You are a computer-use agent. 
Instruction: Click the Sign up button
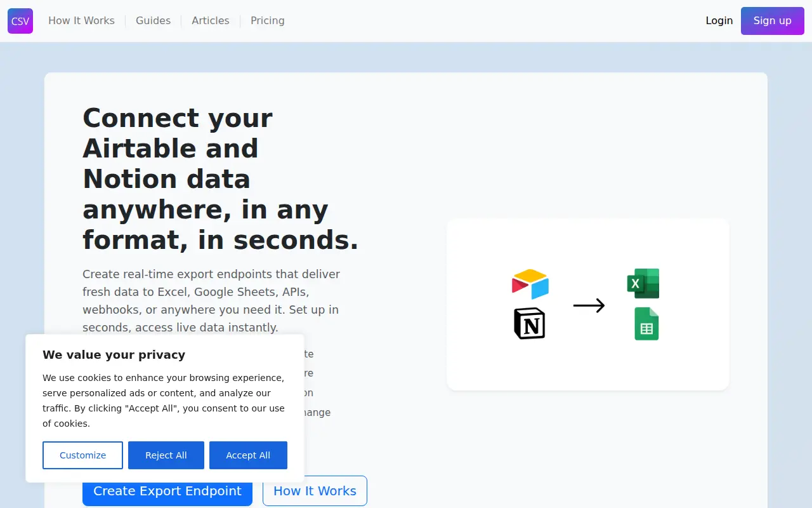773,21
